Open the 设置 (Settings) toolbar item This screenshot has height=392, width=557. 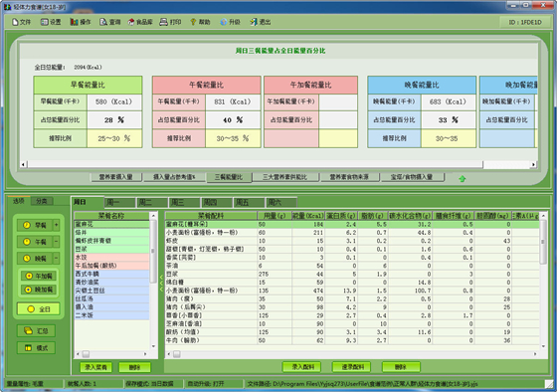[51, 22]
